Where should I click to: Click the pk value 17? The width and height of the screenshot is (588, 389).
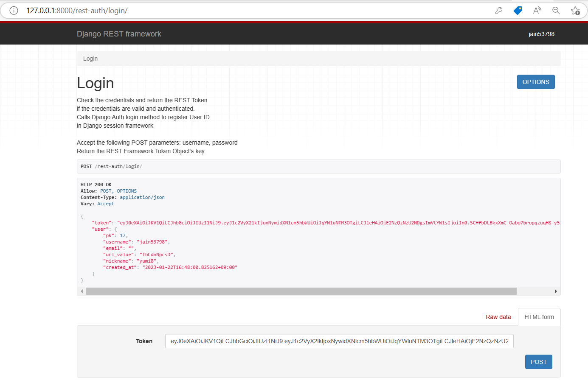click(x=123, y=235)
